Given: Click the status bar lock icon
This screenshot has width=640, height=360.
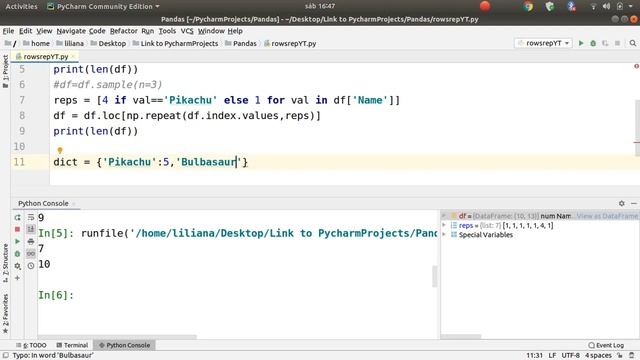Looking at the screenshot, I should click(620, 356).
